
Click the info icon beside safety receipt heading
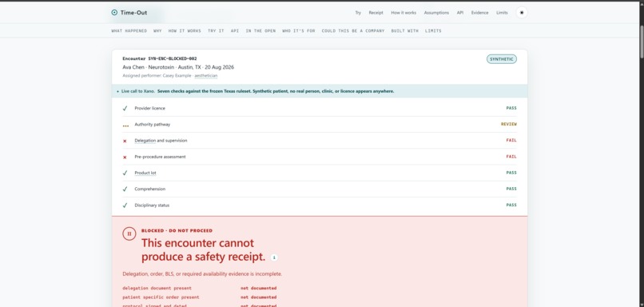click(274, 257)
